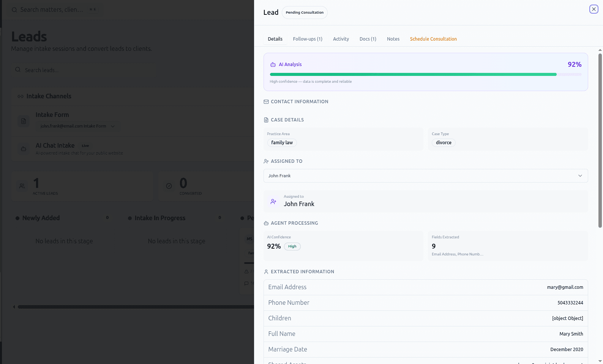The height and width of the screenshot is (364, 603).
Task: Click the Lead panel vertical scrollbar
Action: 600,140
